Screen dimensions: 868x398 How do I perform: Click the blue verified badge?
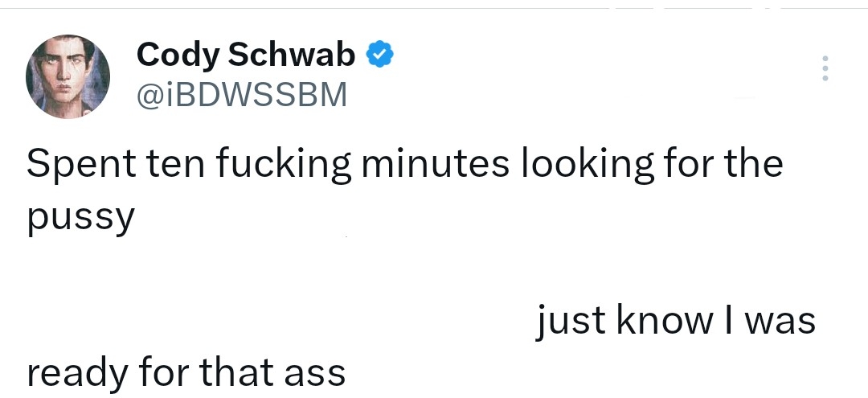click(x=379, y=55)
